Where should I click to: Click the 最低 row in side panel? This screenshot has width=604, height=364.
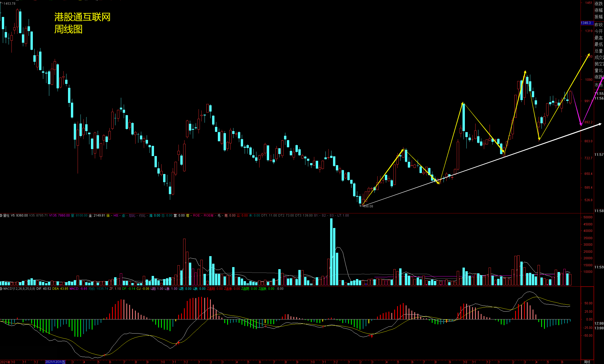(599, 44)
